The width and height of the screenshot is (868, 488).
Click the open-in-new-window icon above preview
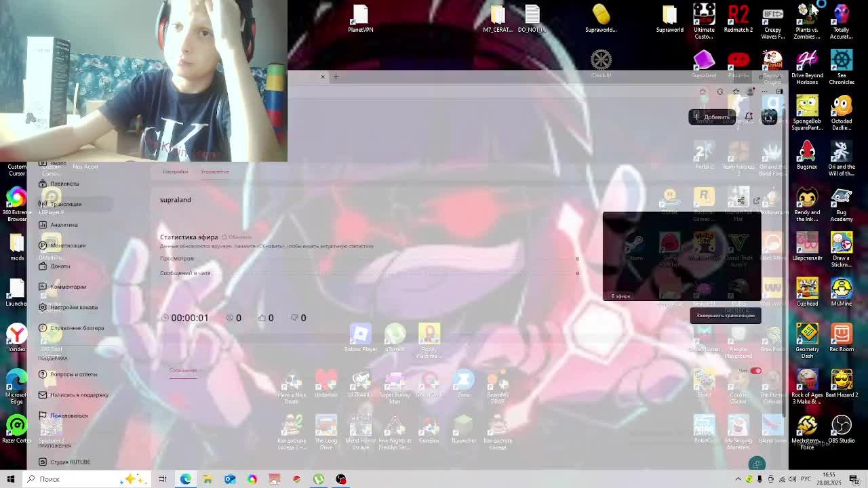pos(756,201)
